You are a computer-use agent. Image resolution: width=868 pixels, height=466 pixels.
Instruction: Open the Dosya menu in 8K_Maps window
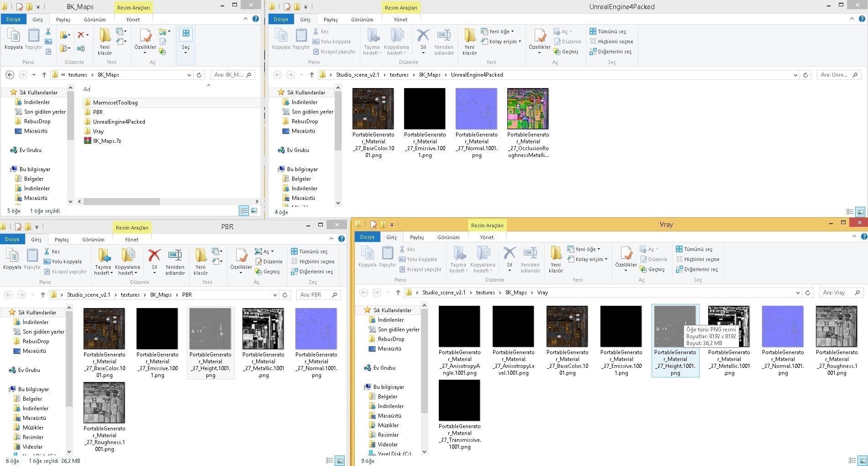(x=13, y=19)
